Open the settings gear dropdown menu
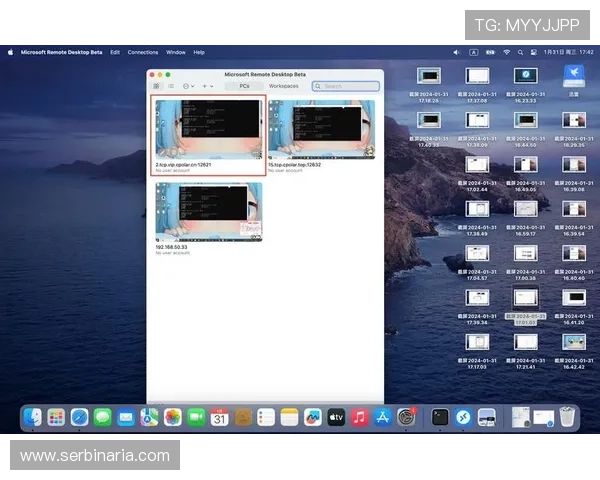This screenshot has height=480, width=600. [x=187, y=86]
